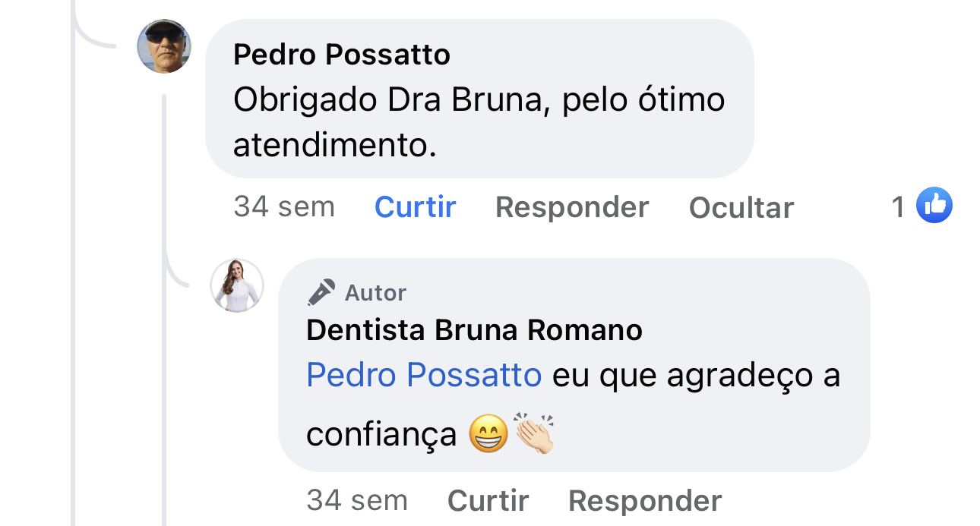This screenshot has width=980, height=526.
Task: Open the Pedro Possatto mention link
Action: pos(423,374)
